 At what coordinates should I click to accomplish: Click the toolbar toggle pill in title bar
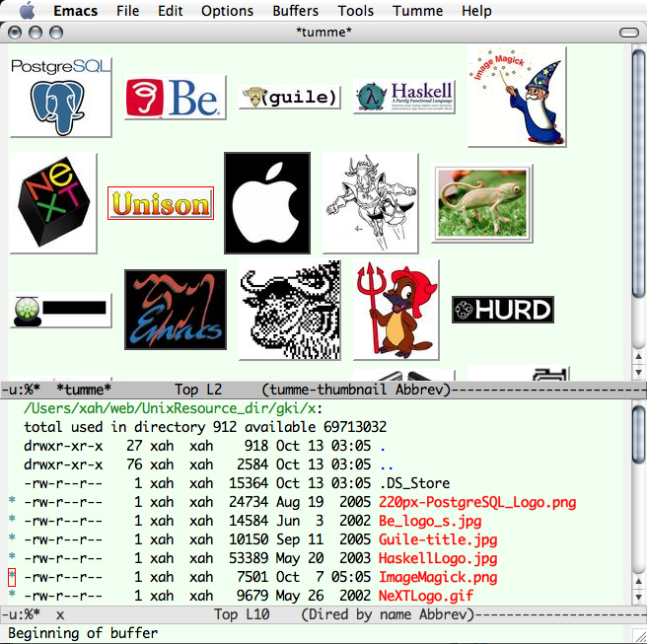(629, 33)
